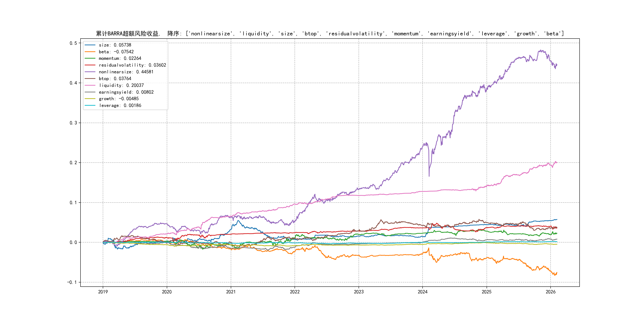Image resolution: width=644 pixels, height=322 pixels.
Task: Click the btop: 0.03764 legend entry
Action: coord(115,79)
